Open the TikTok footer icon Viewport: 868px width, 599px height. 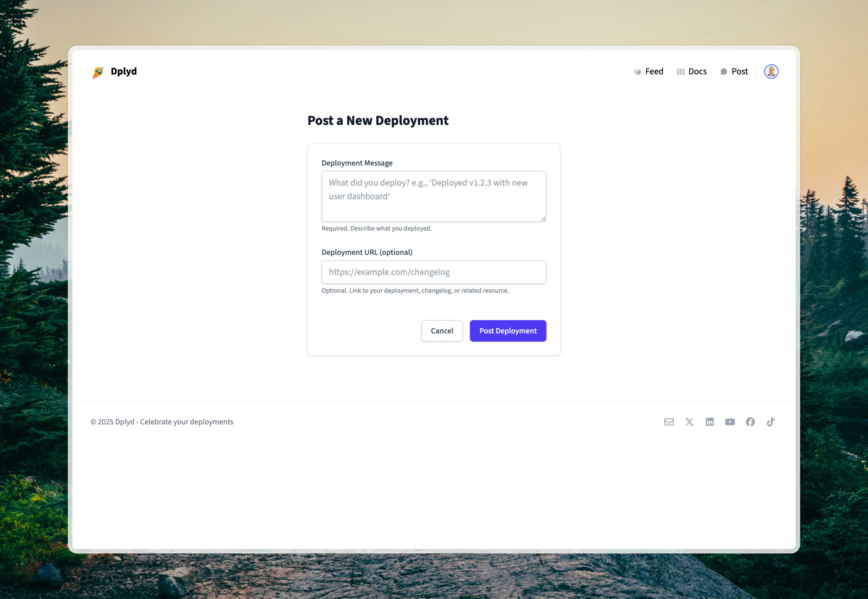click(x=771, y=422)
